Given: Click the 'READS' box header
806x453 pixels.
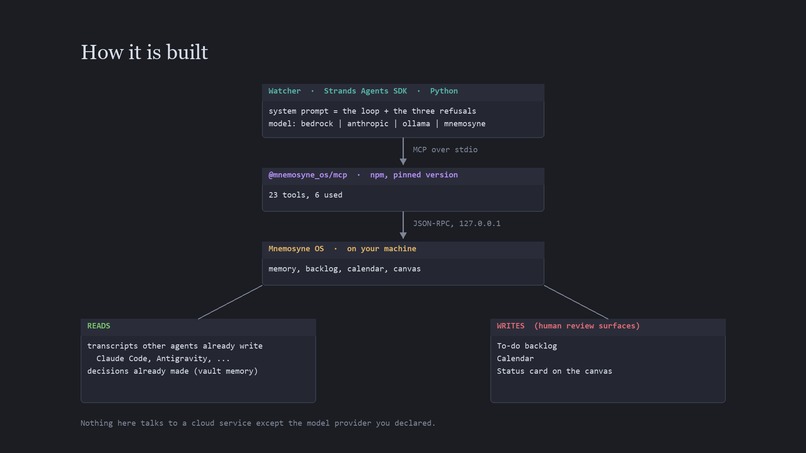Looking at the screenshot, I should coord(99,326).
